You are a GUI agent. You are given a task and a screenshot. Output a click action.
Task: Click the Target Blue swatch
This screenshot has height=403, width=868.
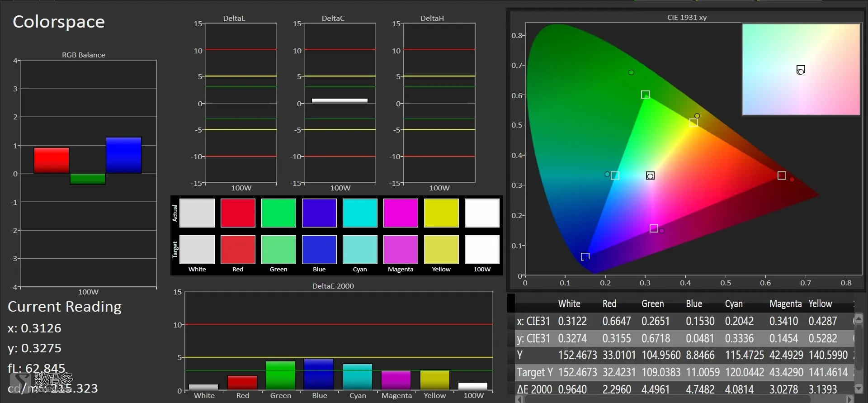click(x=319, y=250)
